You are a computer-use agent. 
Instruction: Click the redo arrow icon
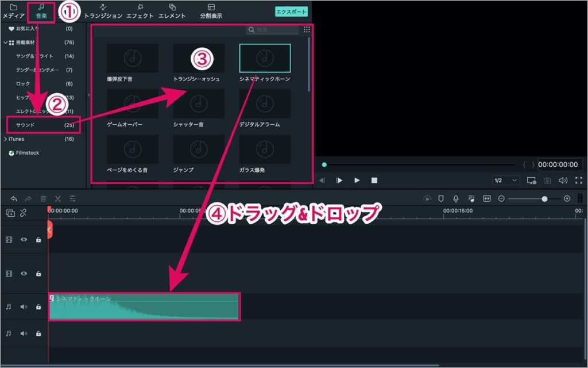click(x=28, y=198)
